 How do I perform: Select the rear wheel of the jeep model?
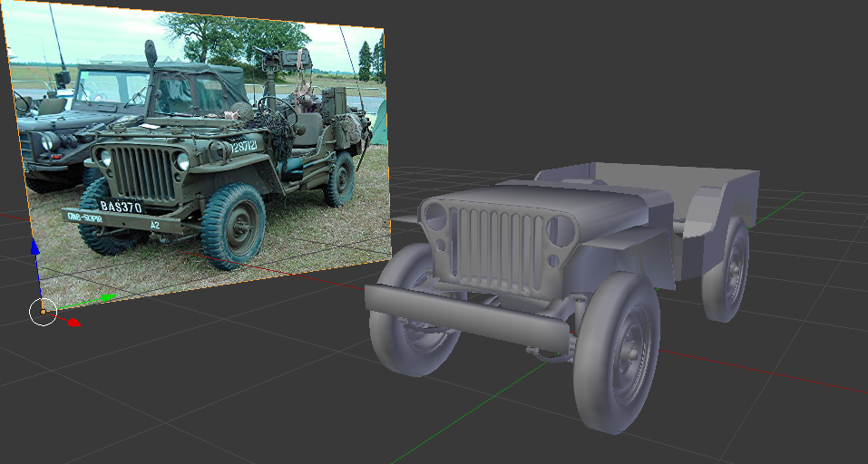(726, 270)
